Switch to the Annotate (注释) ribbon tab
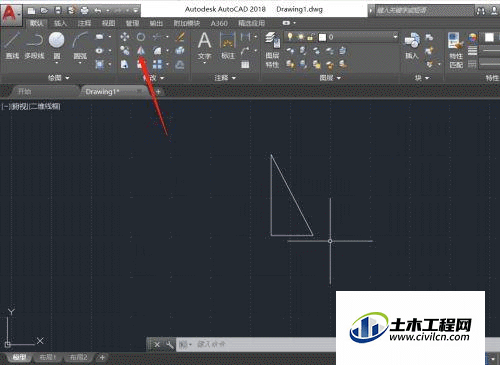 (x=84, y=23)
